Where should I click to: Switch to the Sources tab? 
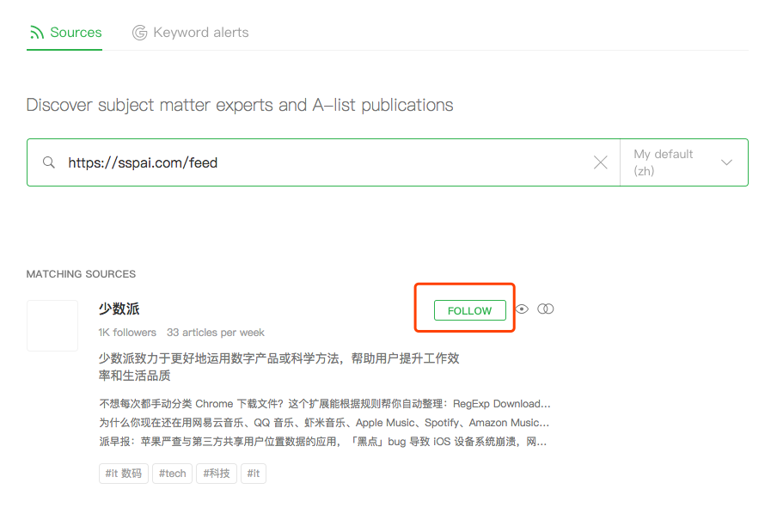[x=64, y=33]
